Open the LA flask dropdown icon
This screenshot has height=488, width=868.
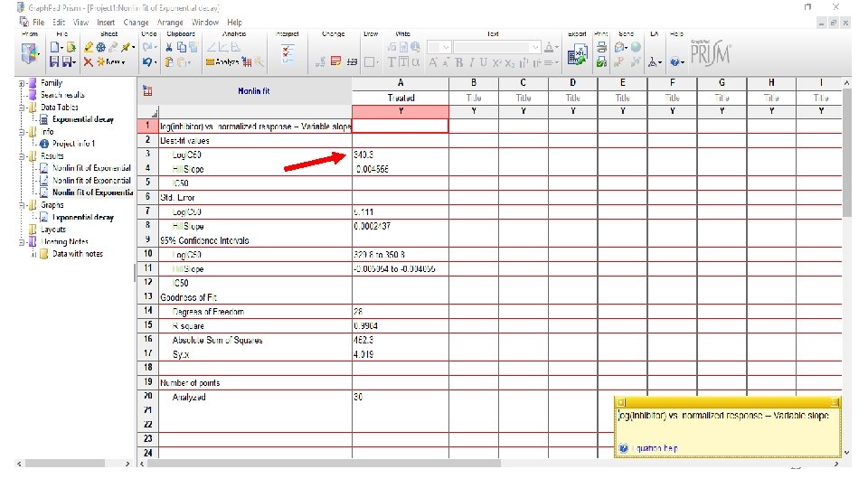coord(654,62)
